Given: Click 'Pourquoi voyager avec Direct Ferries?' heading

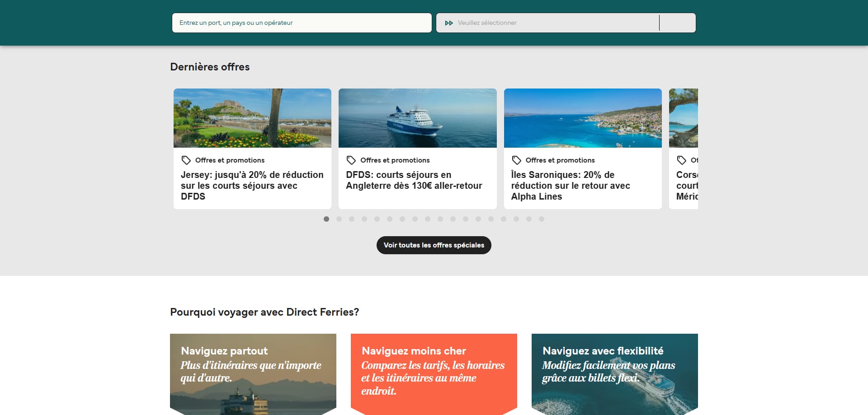Looking at the screenshot, I should click(264, 312).
